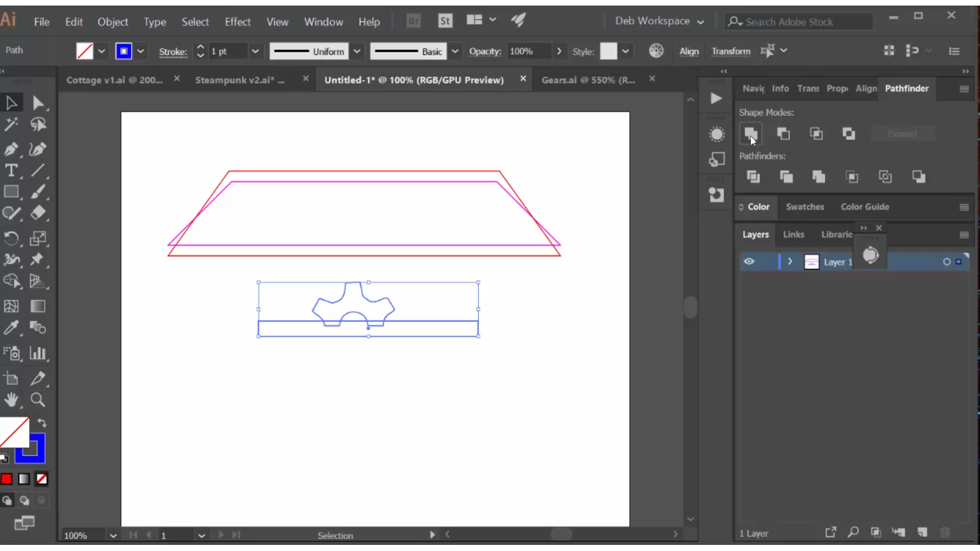Image resolution: width=980 pixels, height=551 pixels.
Task: Expand Layer 1 contents
Action: coord(790,261)
